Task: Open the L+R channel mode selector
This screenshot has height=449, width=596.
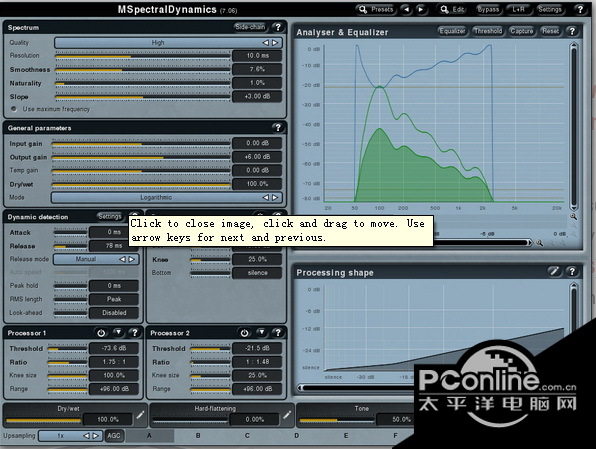Action: click(x=518, y=10)
